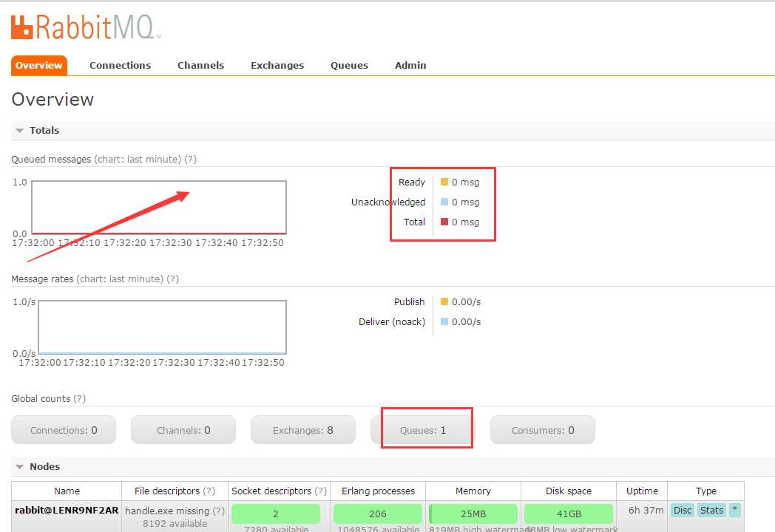775x532 pixels.
Task: Click the Socket descriptors value 2 bar
Action: click(x=276, y=514)
